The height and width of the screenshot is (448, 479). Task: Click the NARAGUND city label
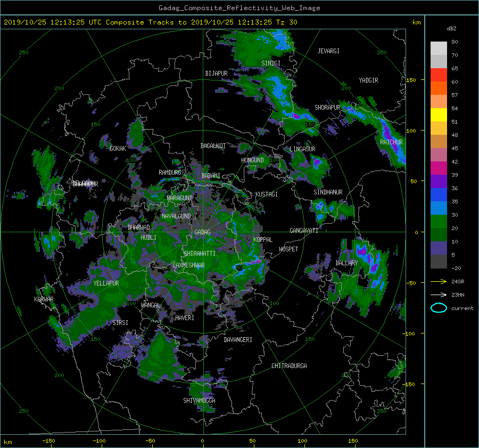[180, 198]
